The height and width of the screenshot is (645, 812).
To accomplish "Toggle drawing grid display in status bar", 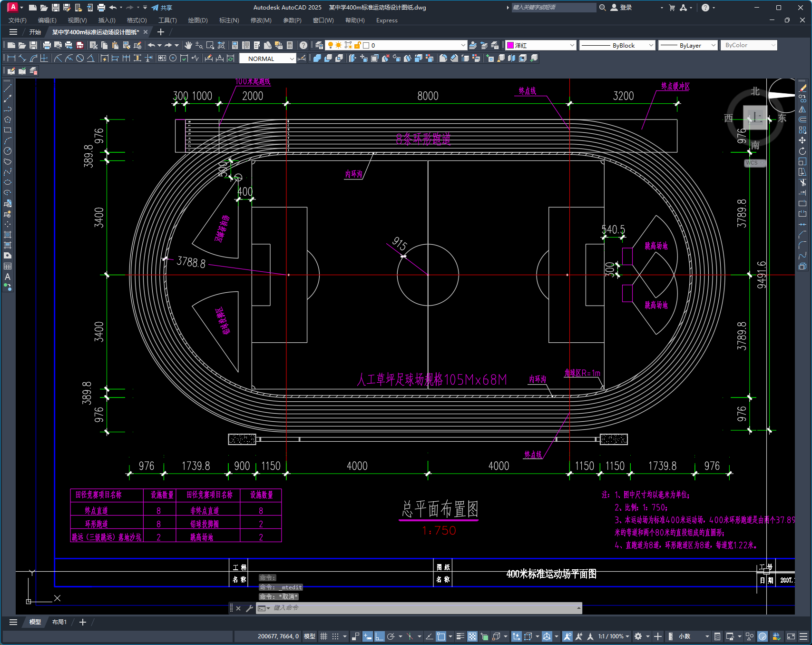I will point(324,636).
